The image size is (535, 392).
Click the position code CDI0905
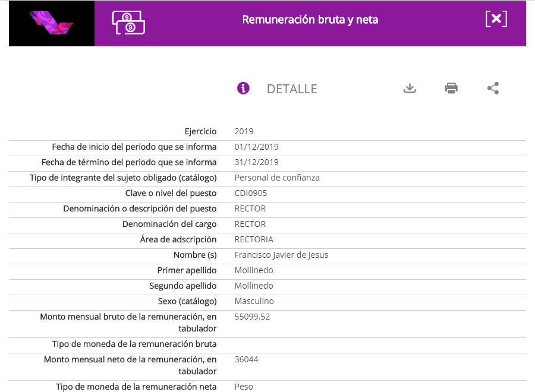(x=251, y=193)
